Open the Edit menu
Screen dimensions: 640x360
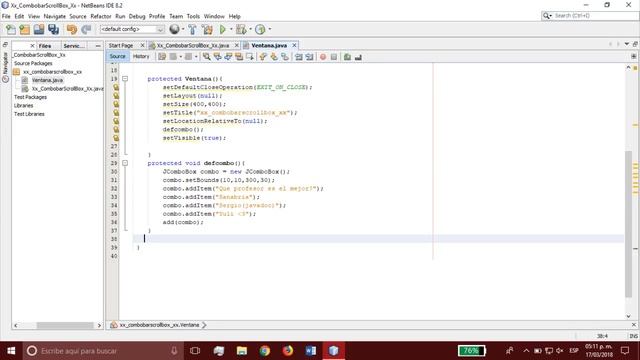point(19,16)
